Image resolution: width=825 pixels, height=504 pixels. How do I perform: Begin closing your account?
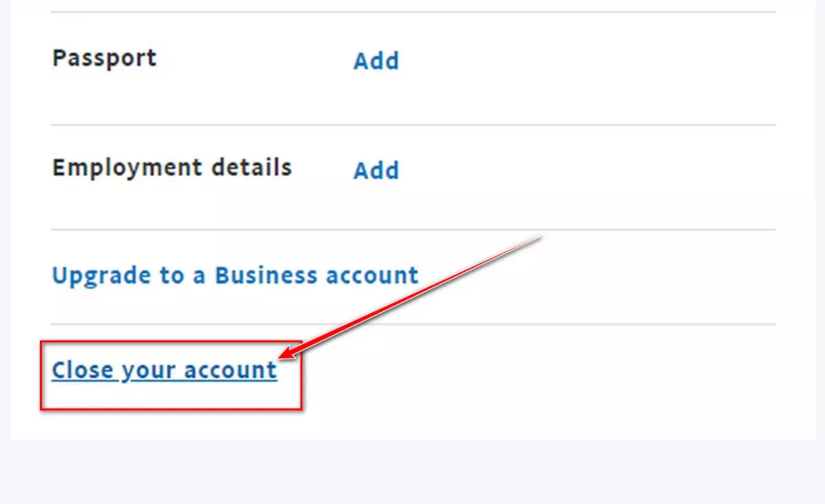click(164, 371)
